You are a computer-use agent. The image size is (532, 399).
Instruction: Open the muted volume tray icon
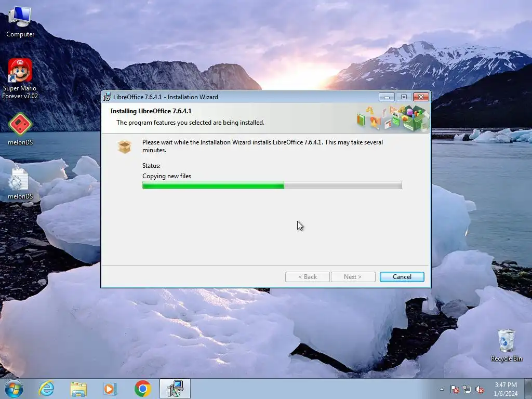[x=480, y=390]
